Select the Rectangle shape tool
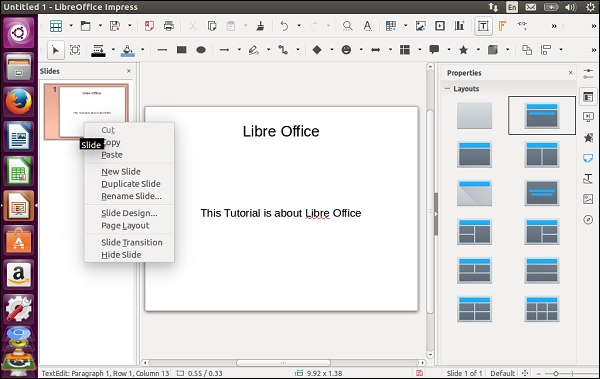600x379 pixels. coord(181,50)
